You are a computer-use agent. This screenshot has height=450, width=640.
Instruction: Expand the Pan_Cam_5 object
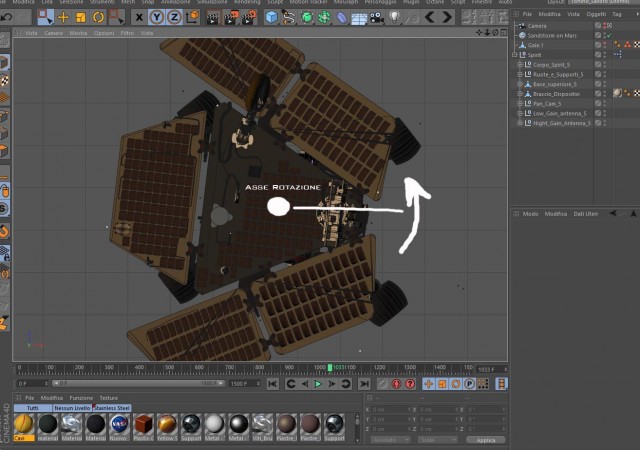(x=520, y=104)
